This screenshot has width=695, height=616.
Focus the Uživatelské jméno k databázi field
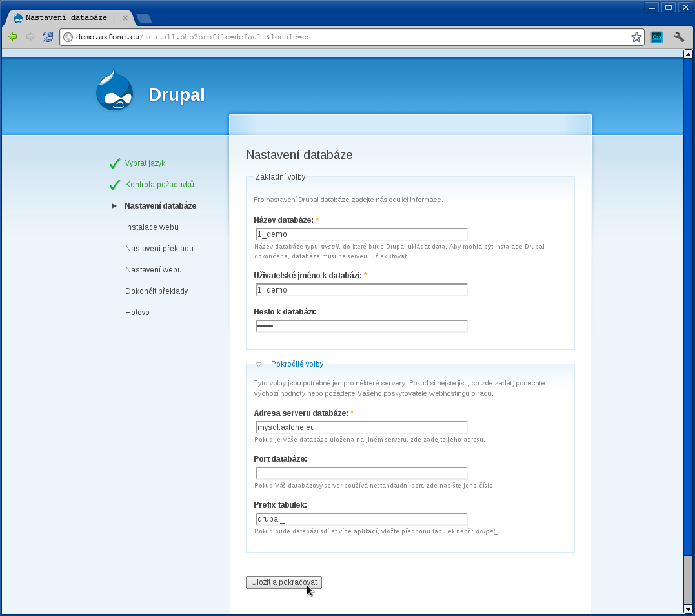click(x=361, y=290)
